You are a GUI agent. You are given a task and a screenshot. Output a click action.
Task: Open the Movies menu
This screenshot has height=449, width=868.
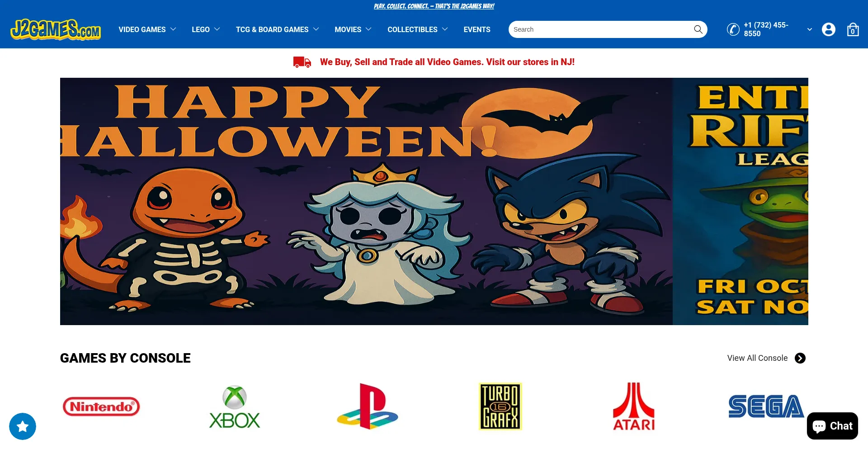point(348,29)
